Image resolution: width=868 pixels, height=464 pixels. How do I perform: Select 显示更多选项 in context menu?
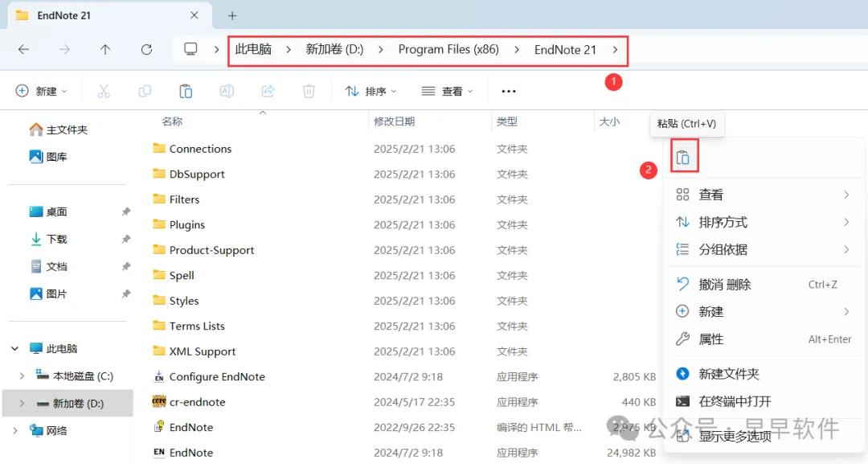click(763, 437)
